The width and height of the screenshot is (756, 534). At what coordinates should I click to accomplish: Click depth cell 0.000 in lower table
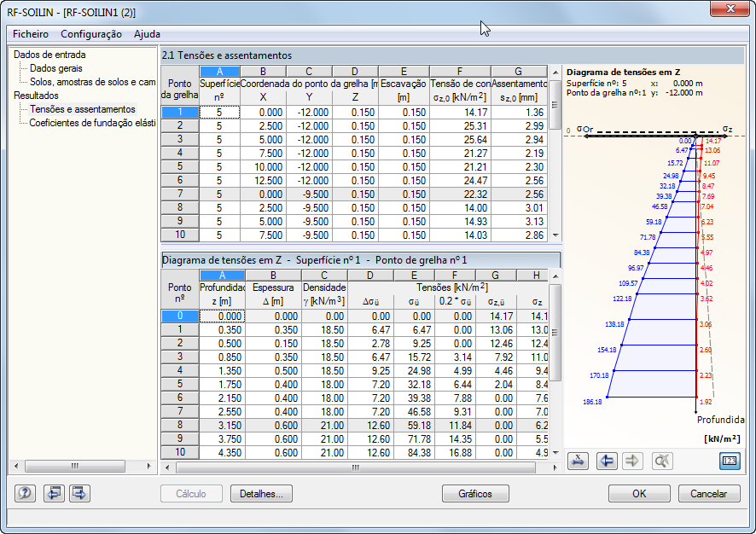coord(222,316)
